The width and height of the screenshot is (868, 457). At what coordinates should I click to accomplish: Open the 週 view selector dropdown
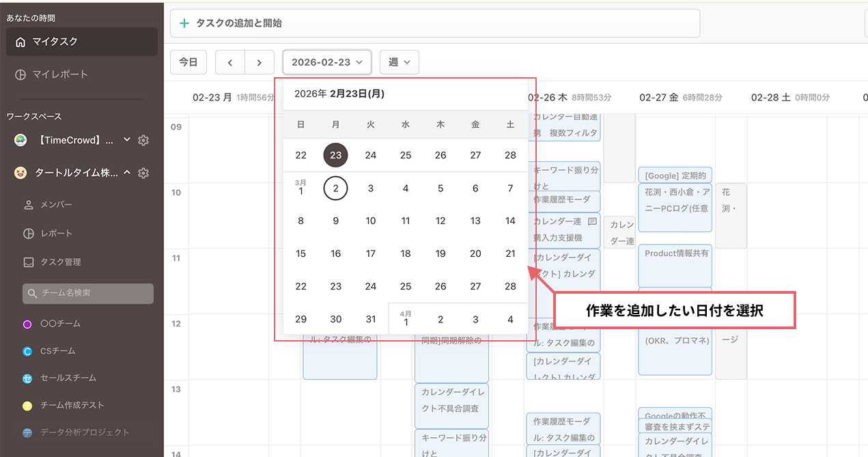(x=400, y=62)
